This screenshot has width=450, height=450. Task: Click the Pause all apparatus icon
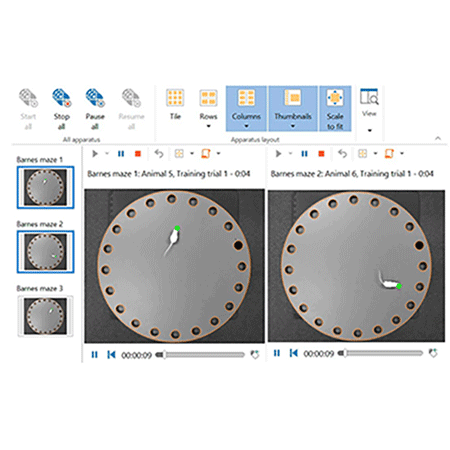coord(95,98)
